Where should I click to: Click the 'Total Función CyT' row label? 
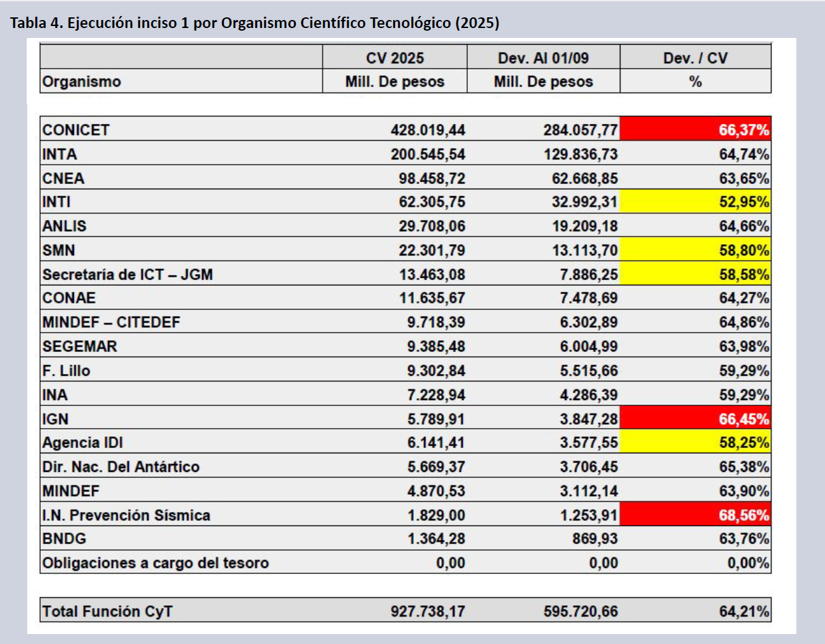pos(107,611)
